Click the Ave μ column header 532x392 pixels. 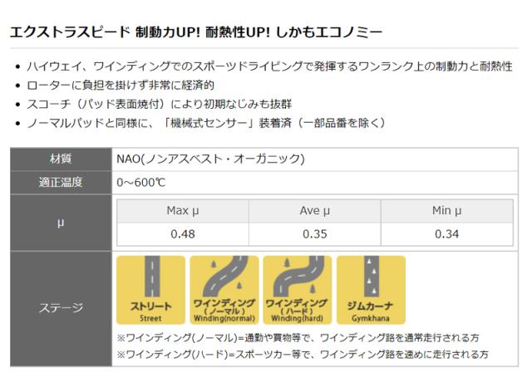314,211
